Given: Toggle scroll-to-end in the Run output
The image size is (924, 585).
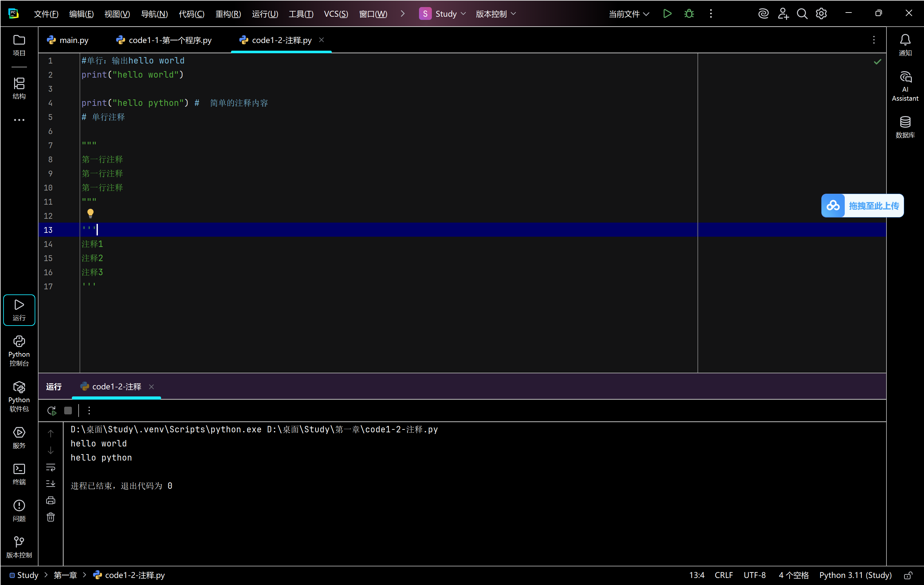Looking at the screenshot, I should 51,483.
